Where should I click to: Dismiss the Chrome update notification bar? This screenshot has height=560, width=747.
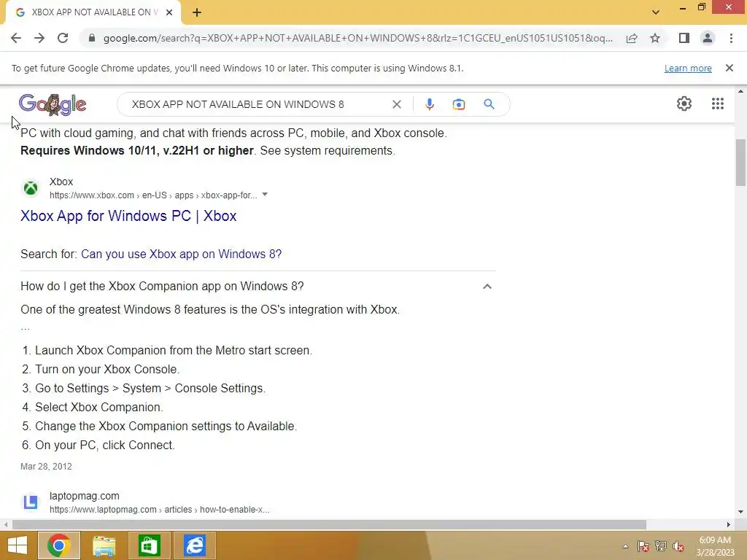729,68
